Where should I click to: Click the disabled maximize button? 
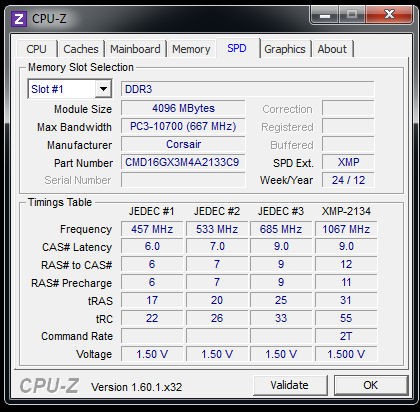(352, 15)
